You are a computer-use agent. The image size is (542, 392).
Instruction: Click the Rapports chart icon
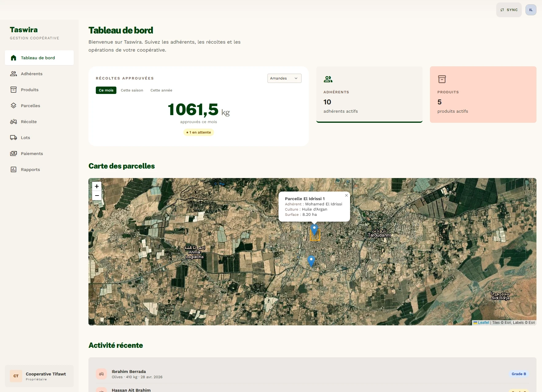tap(14, 169)
